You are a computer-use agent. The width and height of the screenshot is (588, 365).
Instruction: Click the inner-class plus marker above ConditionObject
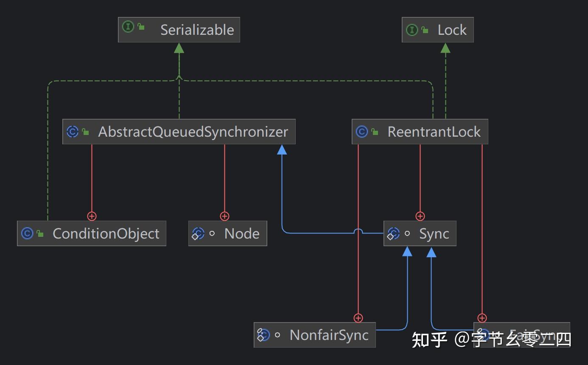point(92,216)
